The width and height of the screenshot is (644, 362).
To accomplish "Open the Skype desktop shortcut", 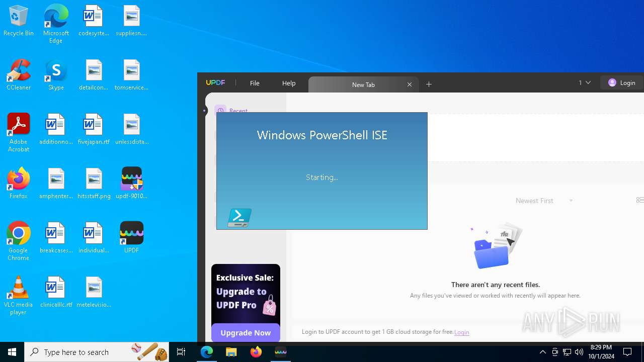I will 56,75.
